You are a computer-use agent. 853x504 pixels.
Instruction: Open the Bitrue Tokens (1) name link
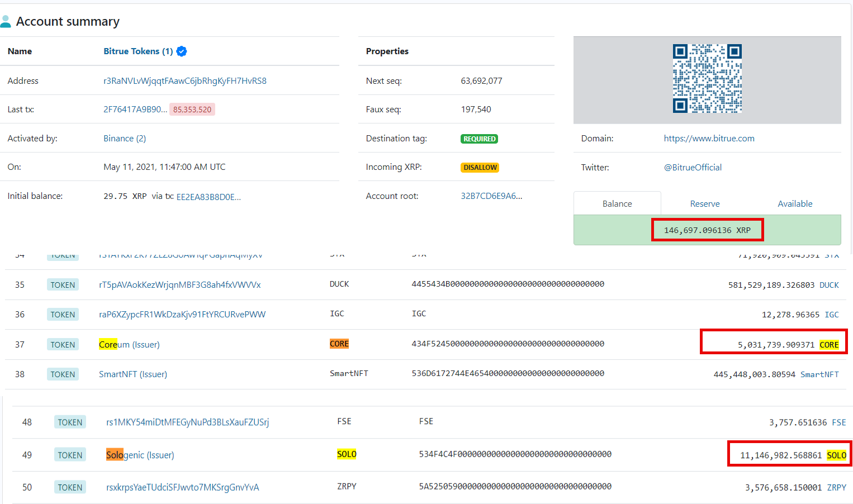[138, 51]
